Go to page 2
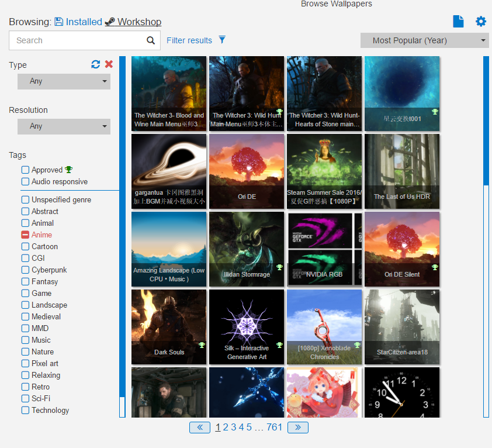492x448 pixels. (226, 428)
